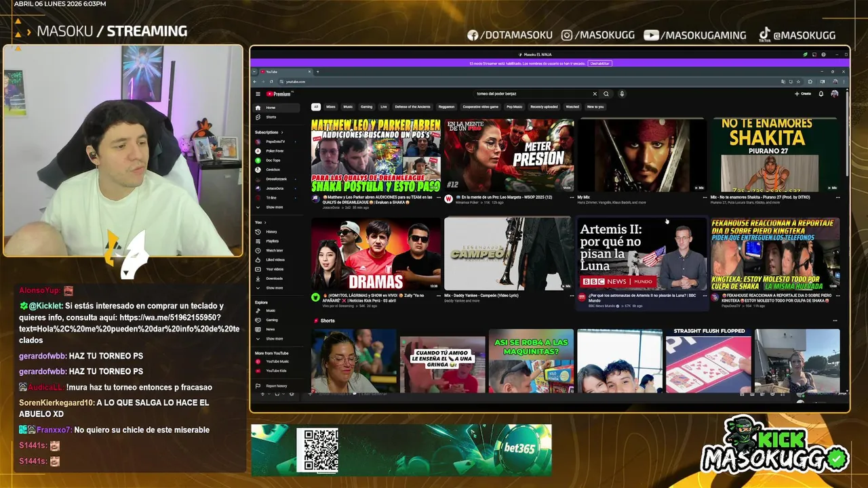Select the Live filter chip

coord(384,106)
